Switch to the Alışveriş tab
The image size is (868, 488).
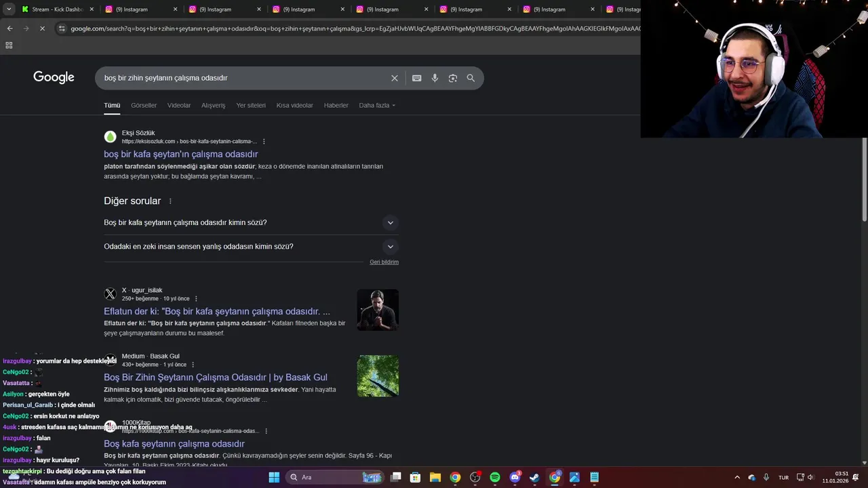pyautogui.click(x=213, y=105)
